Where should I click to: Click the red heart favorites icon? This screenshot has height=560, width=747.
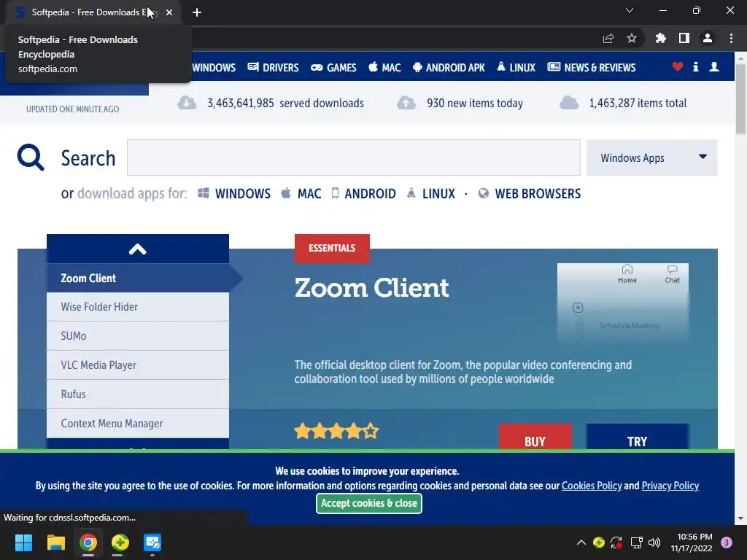point(677,67)
